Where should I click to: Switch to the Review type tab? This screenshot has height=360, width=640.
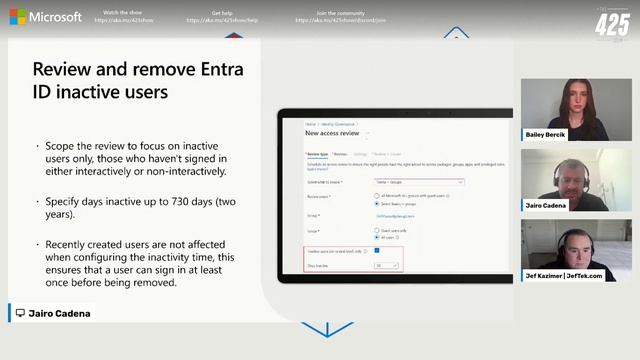pos(317,154)
